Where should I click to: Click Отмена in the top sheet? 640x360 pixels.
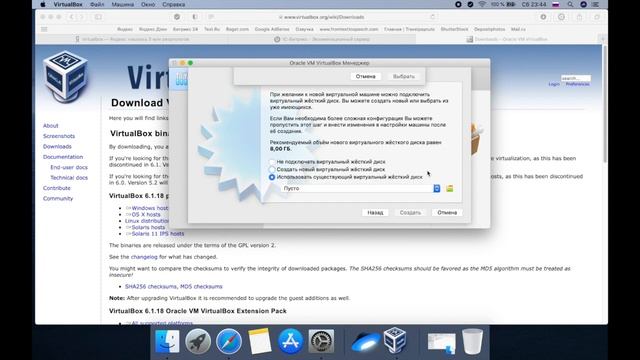[x=365, y=76]
